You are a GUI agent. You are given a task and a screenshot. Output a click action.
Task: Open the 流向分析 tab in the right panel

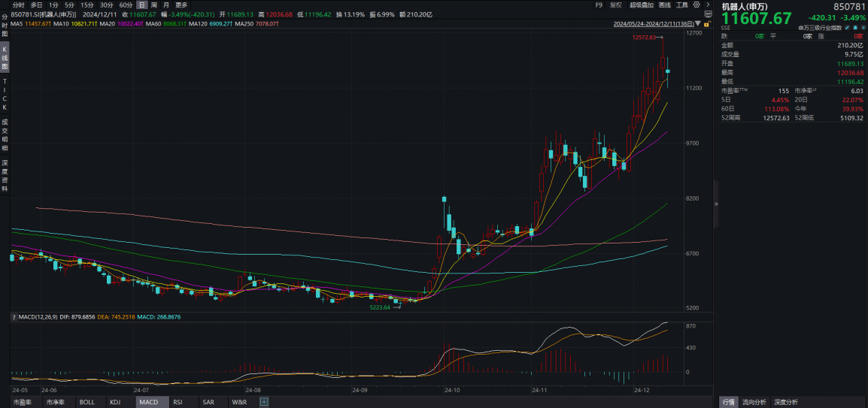754,402
